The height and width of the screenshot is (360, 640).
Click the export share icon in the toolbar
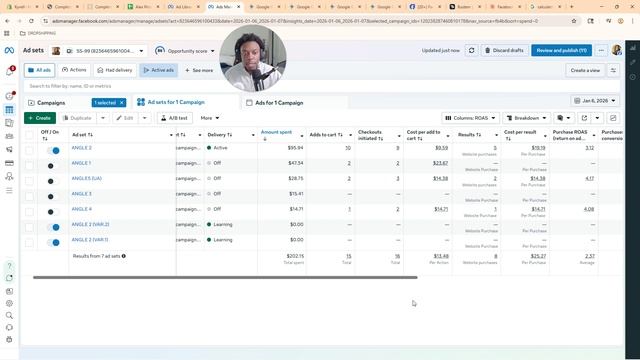[x=584, y=118]
